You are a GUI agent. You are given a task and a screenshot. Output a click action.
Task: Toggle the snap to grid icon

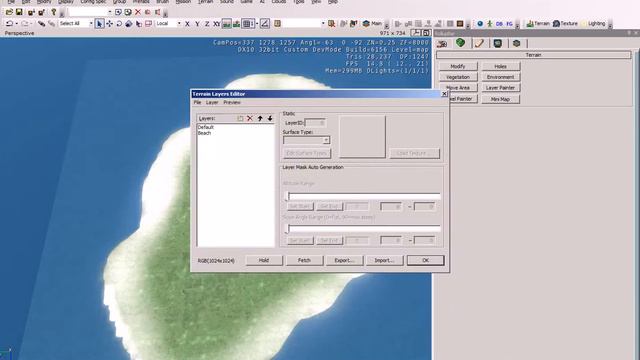(x=247, y=24)
